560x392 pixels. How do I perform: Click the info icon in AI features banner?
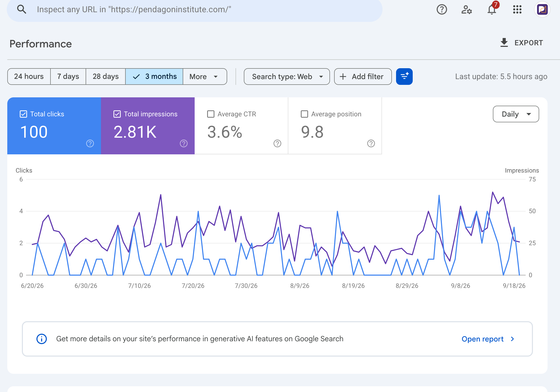point(42,339)
